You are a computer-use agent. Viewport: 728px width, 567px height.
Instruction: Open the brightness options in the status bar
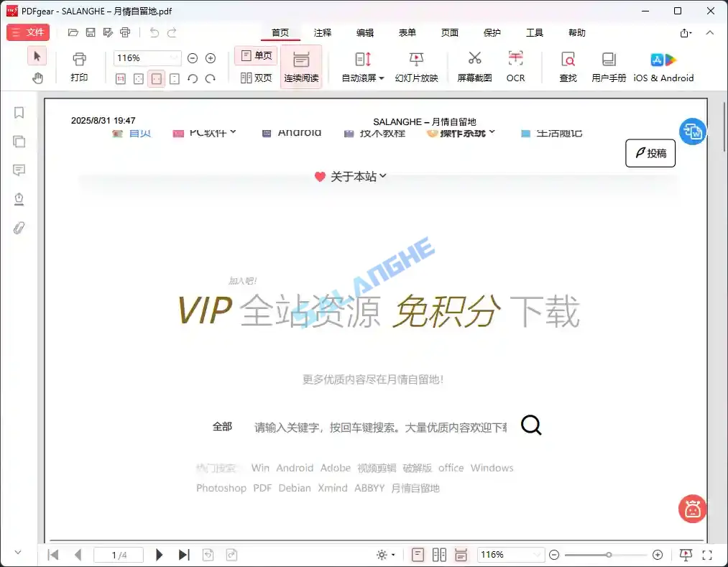point(384,554)
